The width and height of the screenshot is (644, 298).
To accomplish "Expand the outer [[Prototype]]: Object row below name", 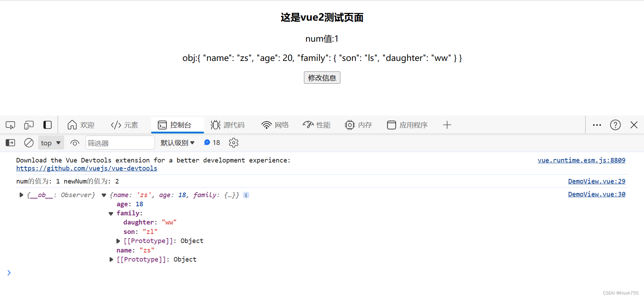I will click(111, 259).
